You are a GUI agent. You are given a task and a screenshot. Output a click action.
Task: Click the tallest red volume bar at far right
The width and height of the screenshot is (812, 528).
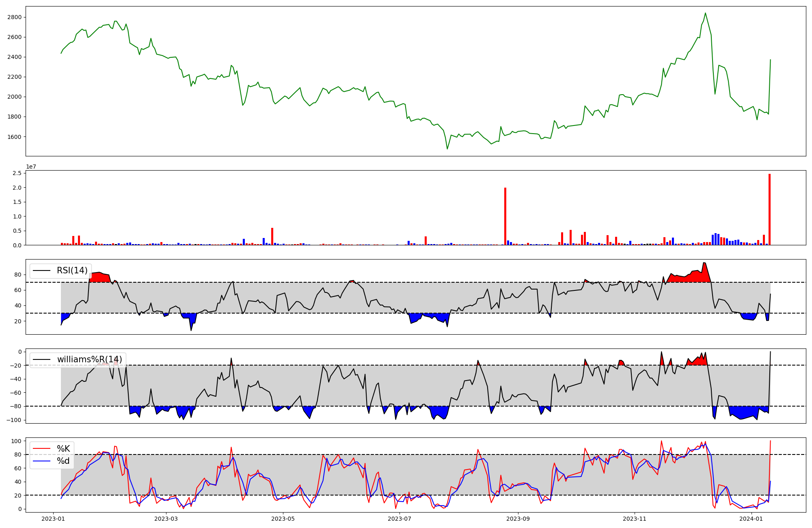[769, 209]
